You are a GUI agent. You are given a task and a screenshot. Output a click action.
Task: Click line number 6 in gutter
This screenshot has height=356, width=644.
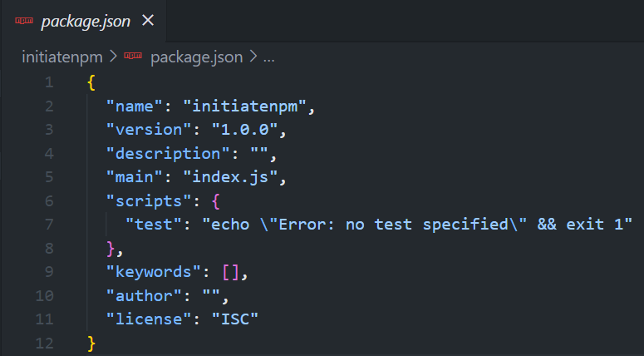click(x=49, y=201)
